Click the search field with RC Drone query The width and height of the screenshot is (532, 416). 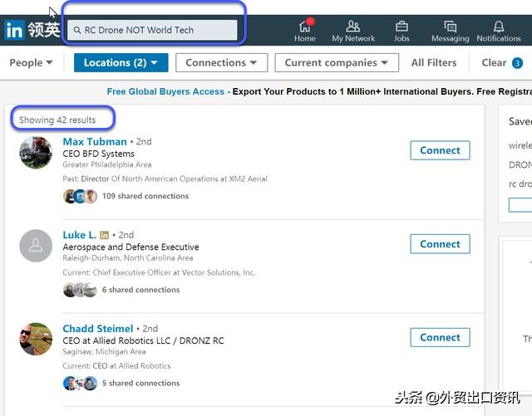152,30
